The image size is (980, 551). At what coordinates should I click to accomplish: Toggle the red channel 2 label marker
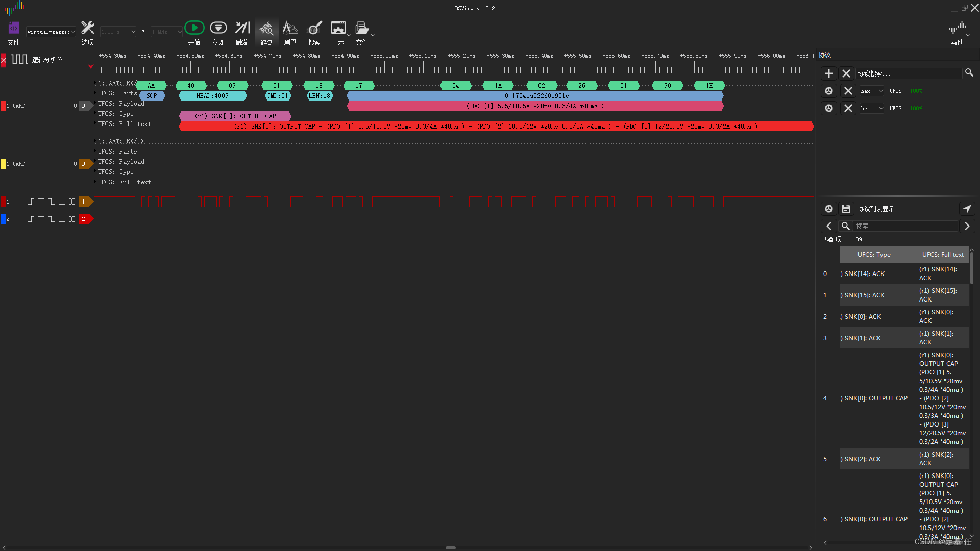(x=85, y=219)
